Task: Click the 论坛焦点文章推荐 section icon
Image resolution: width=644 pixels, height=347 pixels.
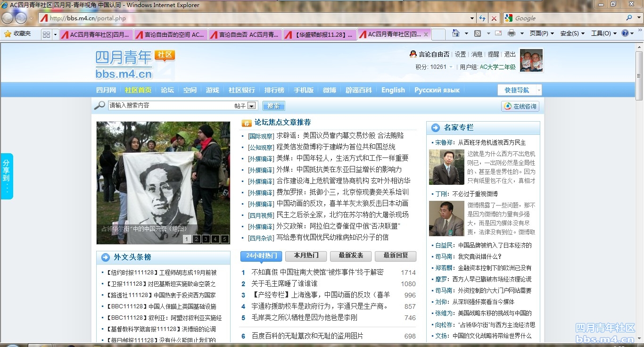Action: (247, 123)
